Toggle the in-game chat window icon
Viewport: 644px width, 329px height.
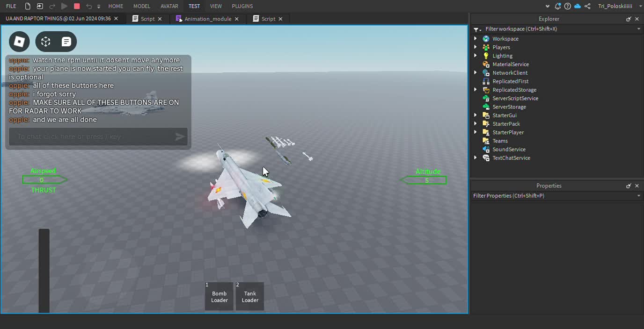66,42
